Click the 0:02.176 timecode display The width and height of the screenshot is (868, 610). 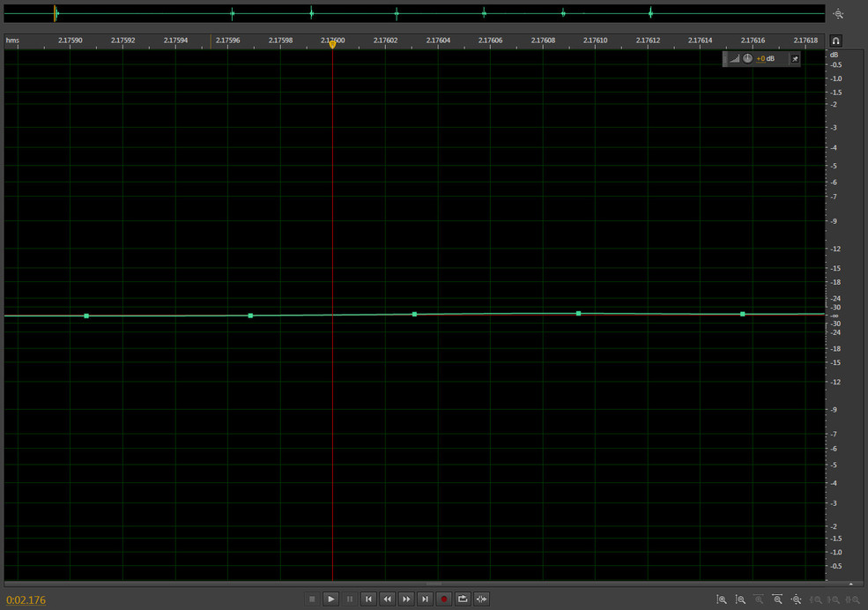click(x=26, y=600)
